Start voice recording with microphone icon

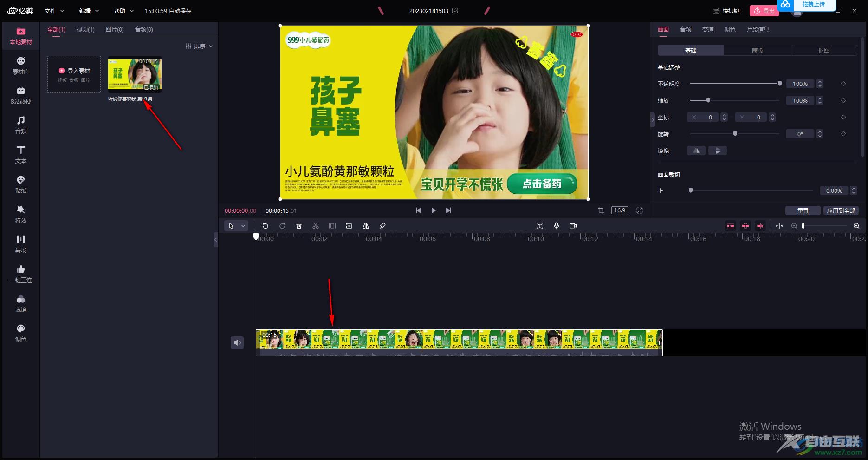coord(557,226)
